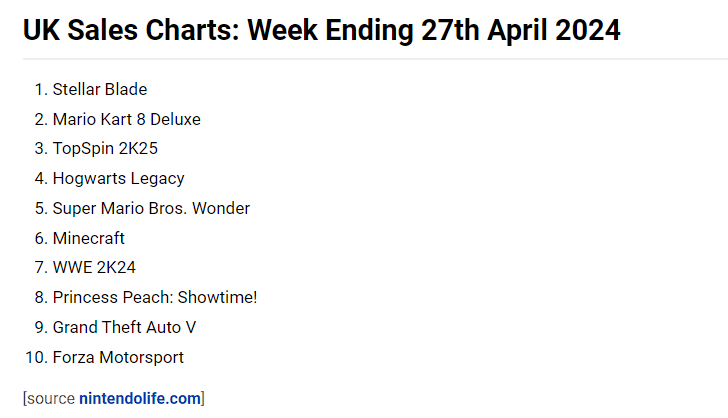Select the Forza Motorsport list item

click(x=118, y=357)
